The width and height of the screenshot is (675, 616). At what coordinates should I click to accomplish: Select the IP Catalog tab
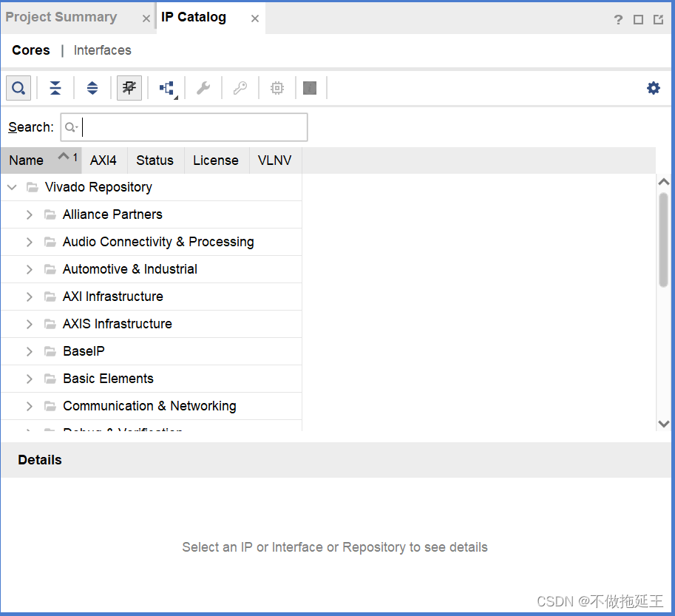193,17
